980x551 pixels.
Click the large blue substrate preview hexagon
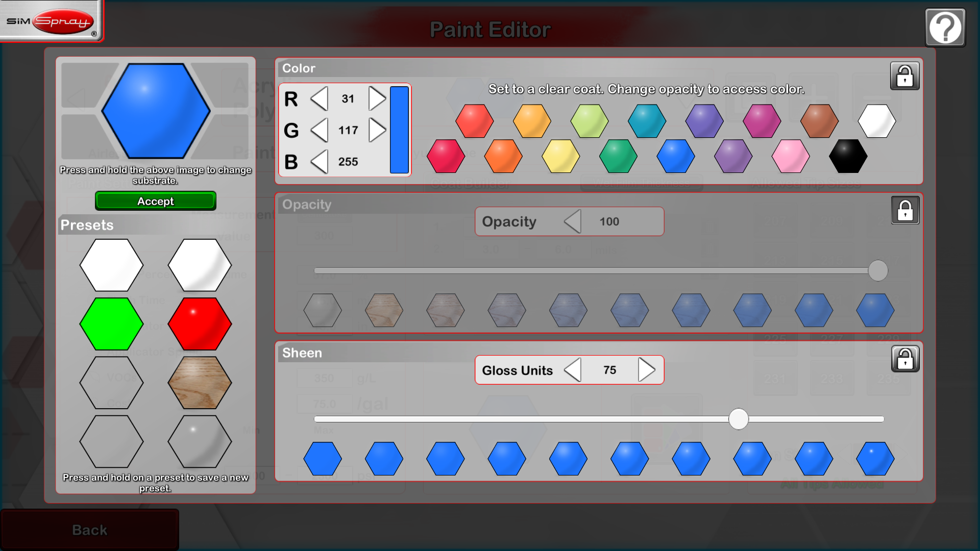pos(156,111)
